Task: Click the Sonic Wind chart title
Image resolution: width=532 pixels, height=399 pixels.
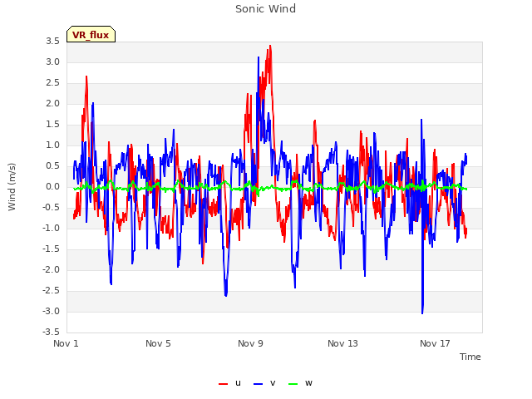Action: 266,9
